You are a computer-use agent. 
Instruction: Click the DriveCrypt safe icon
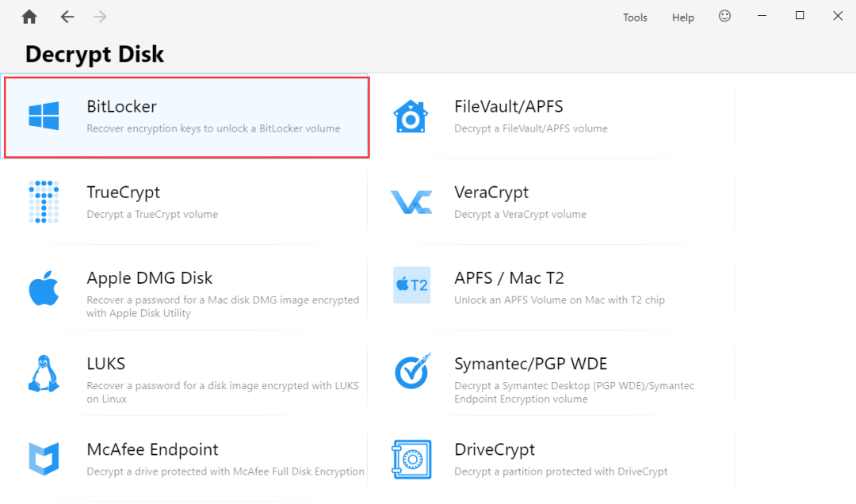coord(411,459)
